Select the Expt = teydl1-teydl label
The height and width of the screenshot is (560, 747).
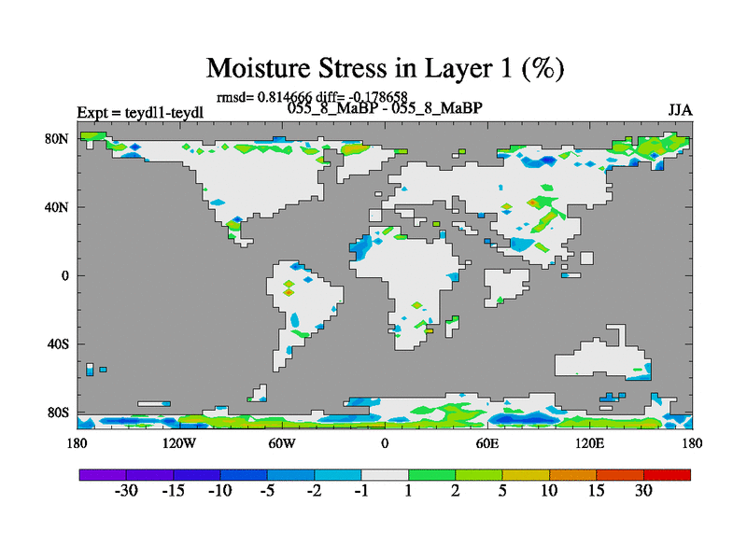coord(140,112)
